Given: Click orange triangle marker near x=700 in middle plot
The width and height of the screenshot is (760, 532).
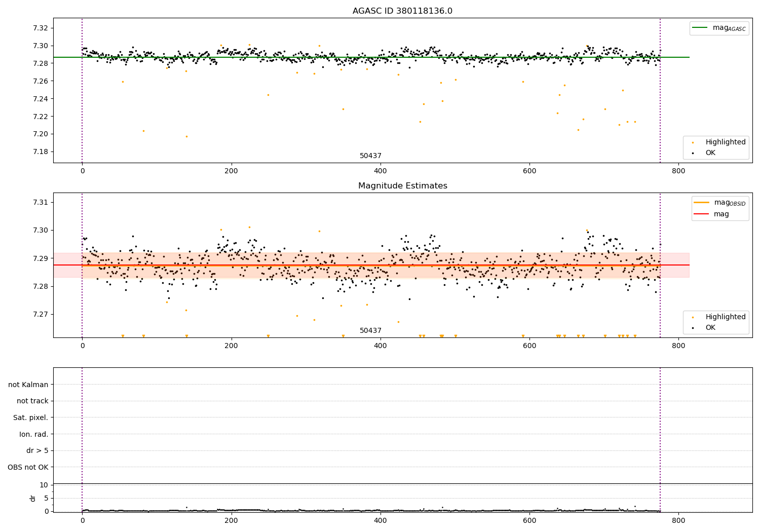Looking at the screenshot, I should [605, 336].
